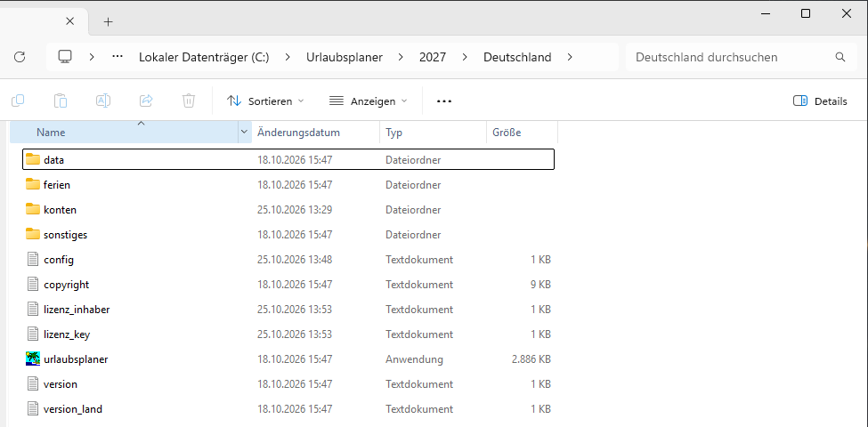
Task: Open the Sortieren dropdown
Action: click(x=265, y=101)
